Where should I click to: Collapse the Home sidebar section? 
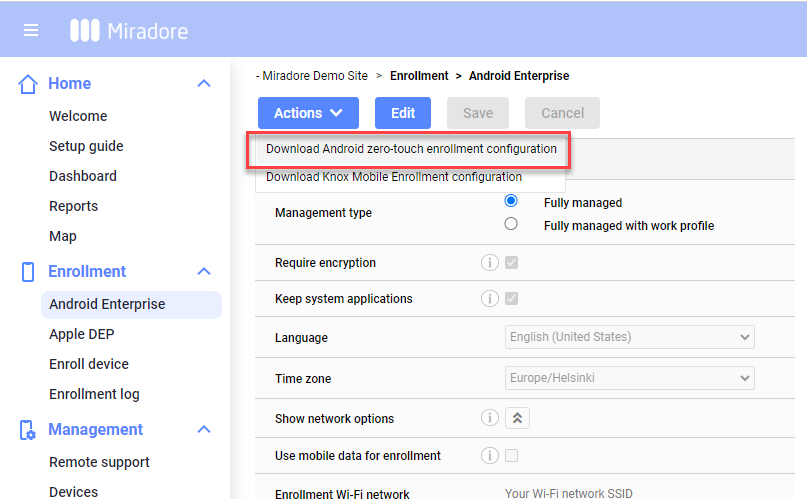(204, 84)
